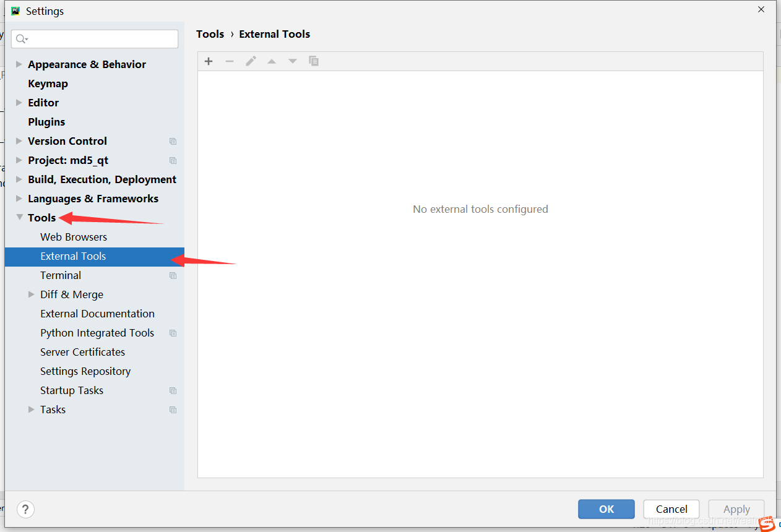The width and height of the screenshot is (781, 532).
Task: Click Tools in the breadcrumb header
Action: [x=210, y=34]
